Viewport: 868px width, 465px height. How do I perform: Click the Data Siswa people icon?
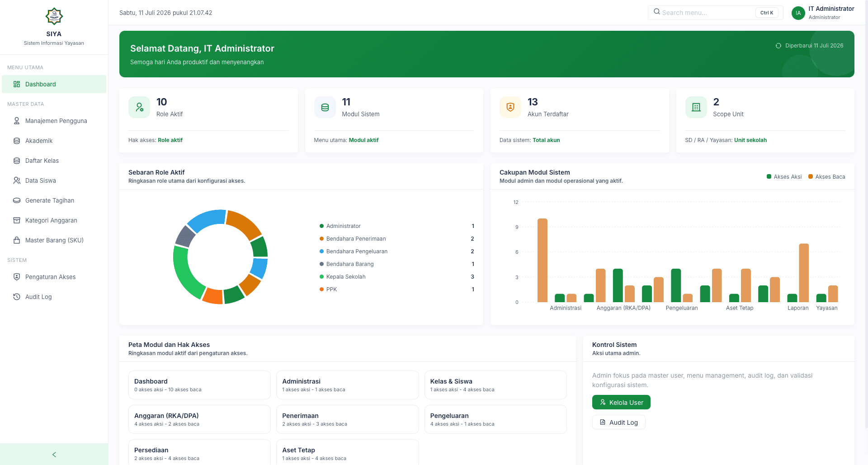(x=17, y=180)
